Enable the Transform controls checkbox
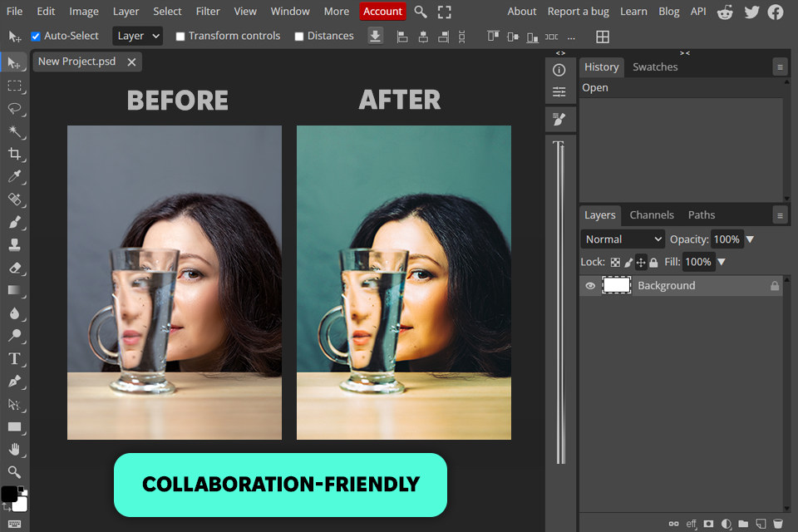The image size is (798, 532). coord(180,37)
